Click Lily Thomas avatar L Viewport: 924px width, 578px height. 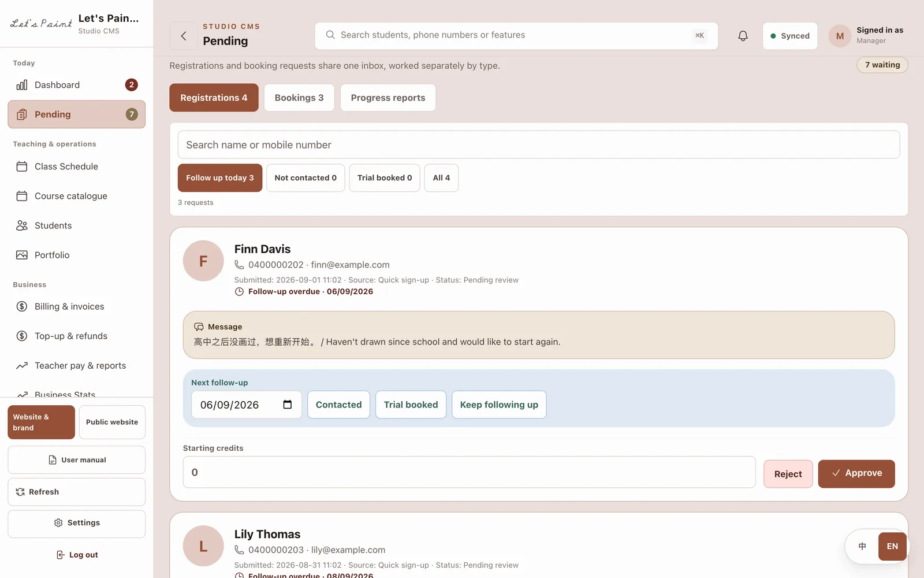tap(203, 546)
